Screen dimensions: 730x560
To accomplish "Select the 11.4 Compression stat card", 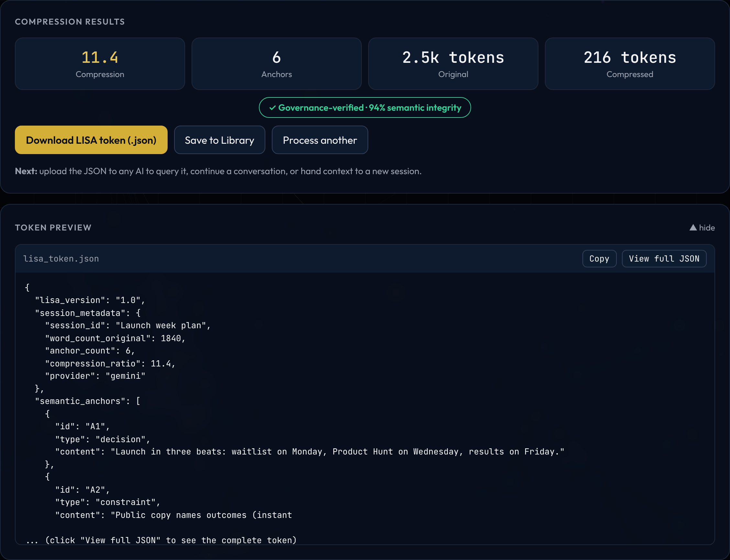I will point(100,64).
